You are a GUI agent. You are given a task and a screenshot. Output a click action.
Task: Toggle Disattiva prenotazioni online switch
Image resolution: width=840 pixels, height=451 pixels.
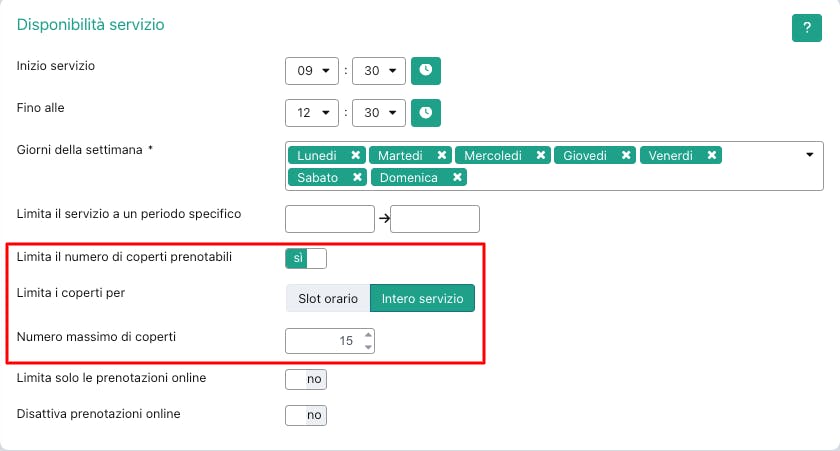point(306,414)
